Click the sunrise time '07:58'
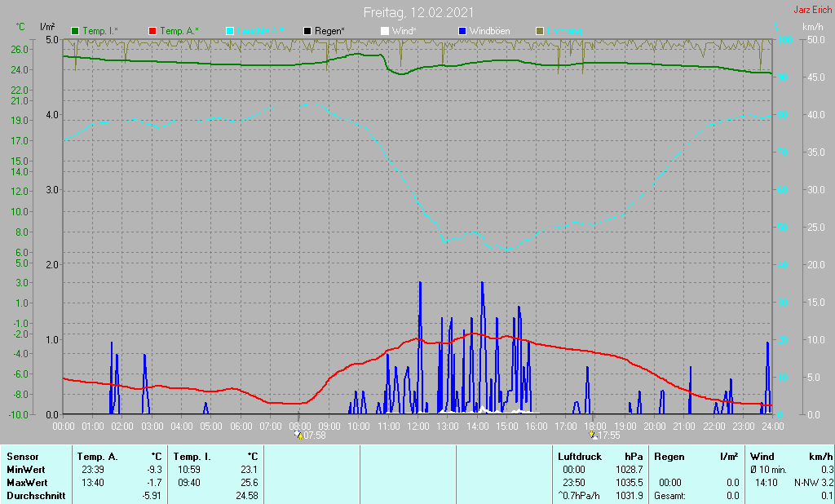 [x=314, y=435]
